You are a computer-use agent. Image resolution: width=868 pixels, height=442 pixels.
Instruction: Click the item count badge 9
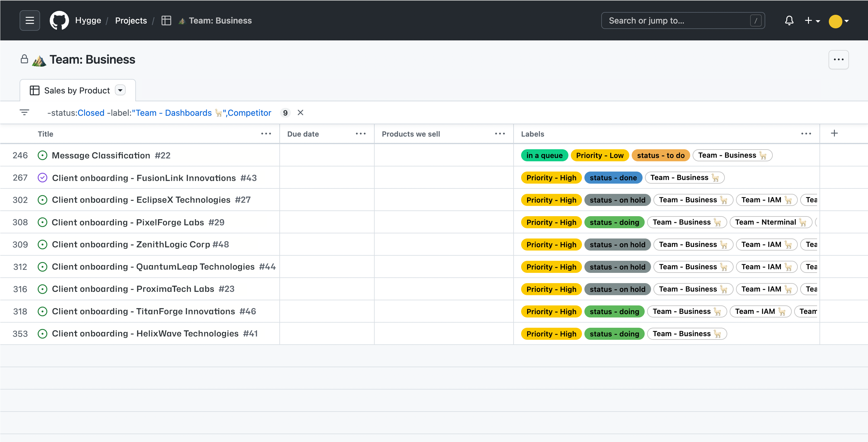[285, 112]
